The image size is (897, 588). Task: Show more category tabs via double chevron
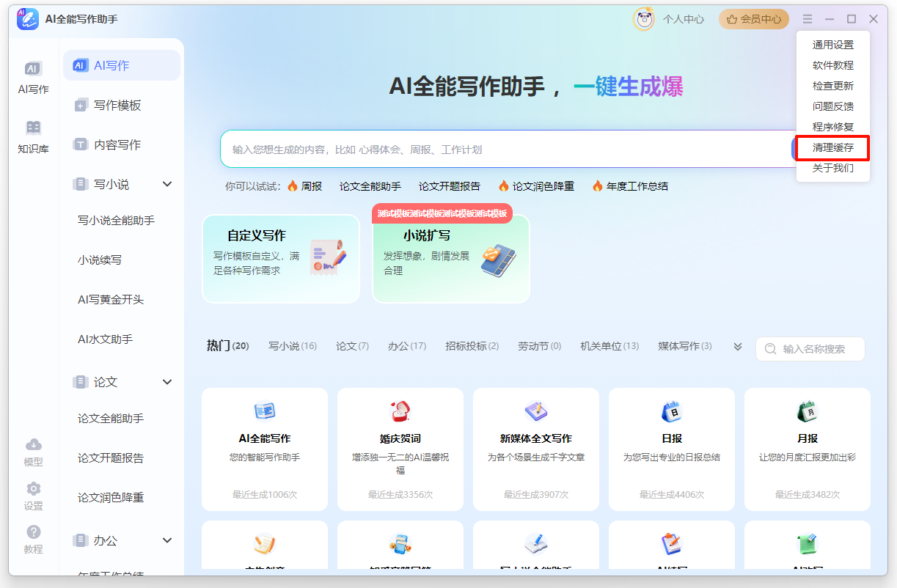736,346
